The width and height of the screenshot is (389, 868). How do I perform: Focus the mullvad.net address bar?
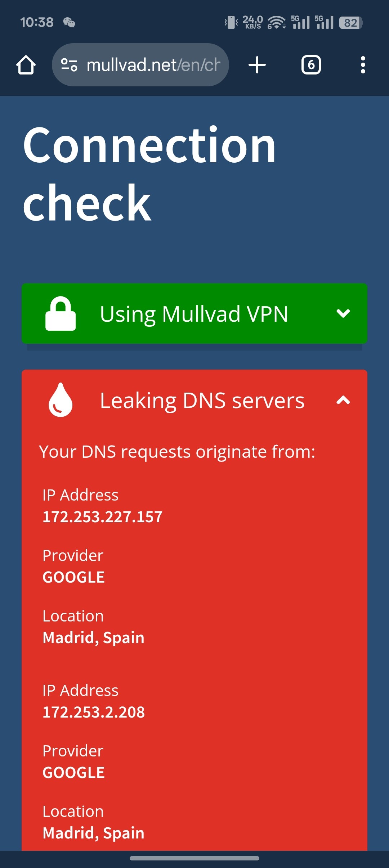coord(153,65)
